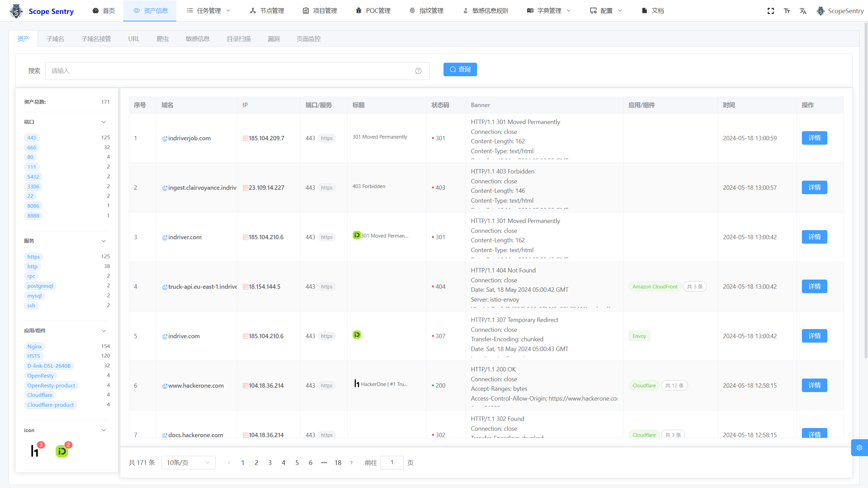Filter by the HackerOne favicon icon
The image size is (868, 488).
35,451
